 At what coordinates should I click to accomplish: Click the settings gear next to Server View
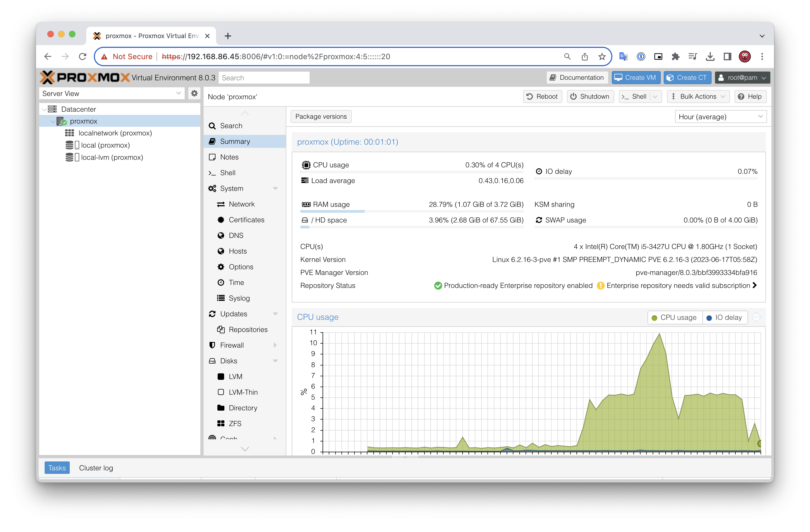tap(194, 93)
